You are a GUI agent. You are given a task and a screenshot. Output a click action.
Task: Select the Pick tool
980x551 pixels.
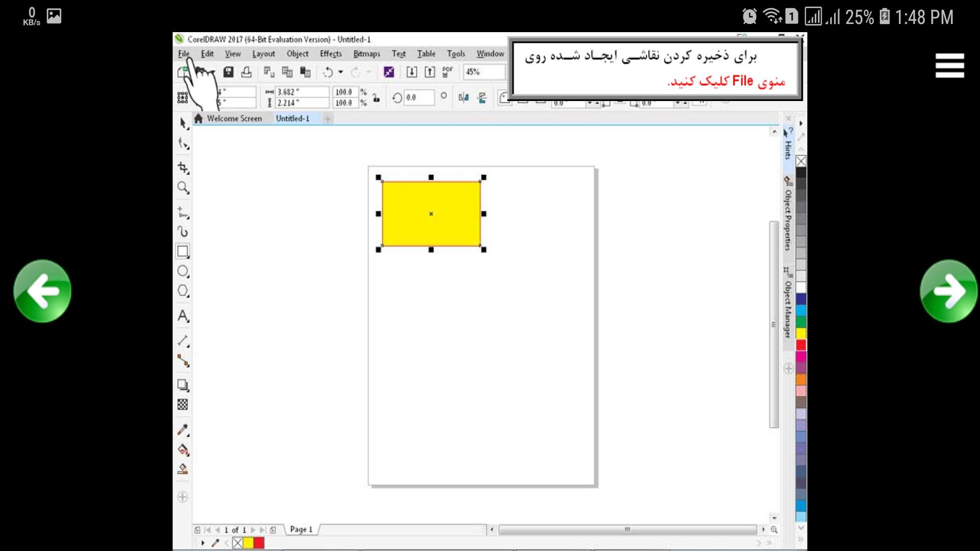coord(183,123)
